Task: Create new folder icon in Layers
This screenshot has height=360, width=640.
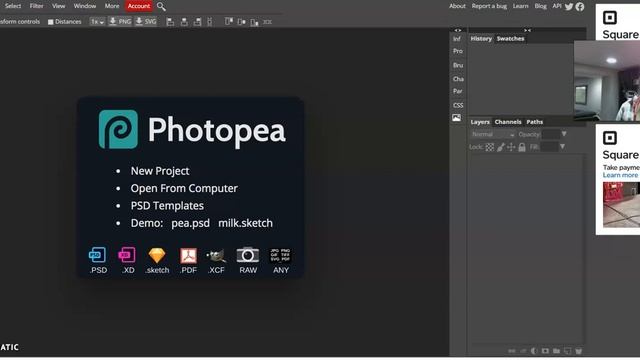Action: pyautogui.click(x=556, y=351)
